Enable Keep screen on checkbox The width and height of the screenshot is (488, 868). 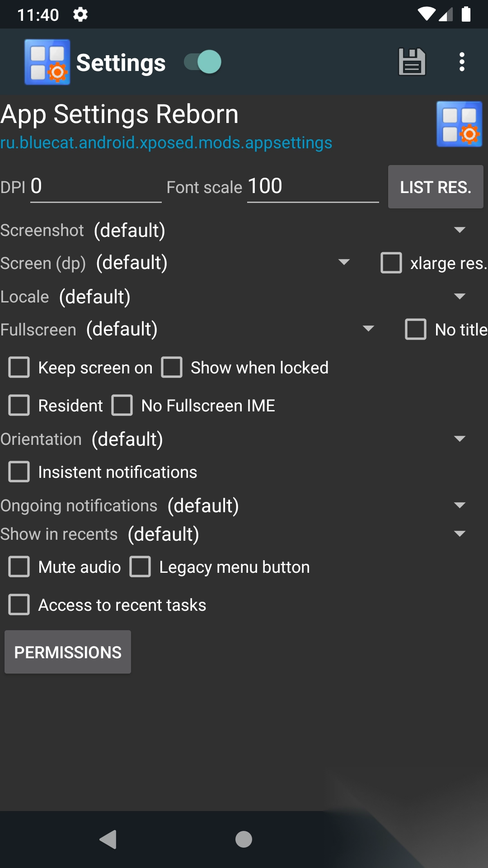click(x=19, y=368)
